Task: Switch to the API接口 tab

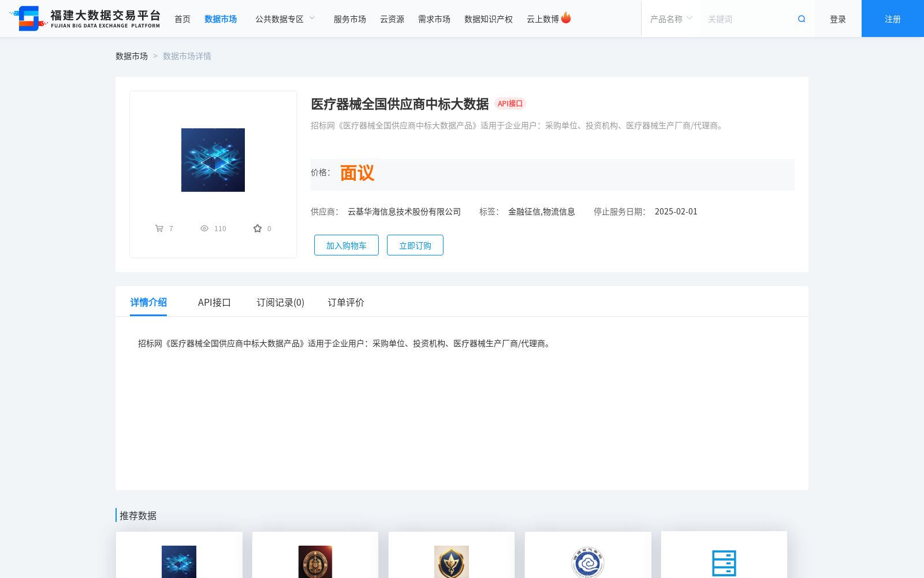Action: [x=214, y=302]
